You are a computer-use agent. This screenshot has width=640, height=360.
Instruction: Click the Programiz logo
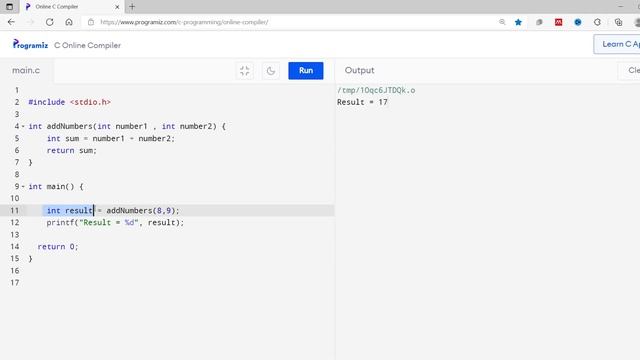(30, 44)
